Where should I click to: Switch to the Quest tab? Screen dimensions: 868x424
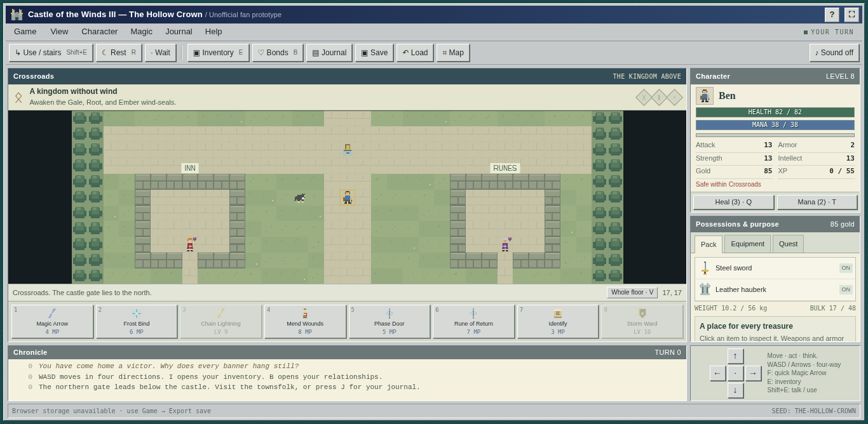(x=788, y=244)
